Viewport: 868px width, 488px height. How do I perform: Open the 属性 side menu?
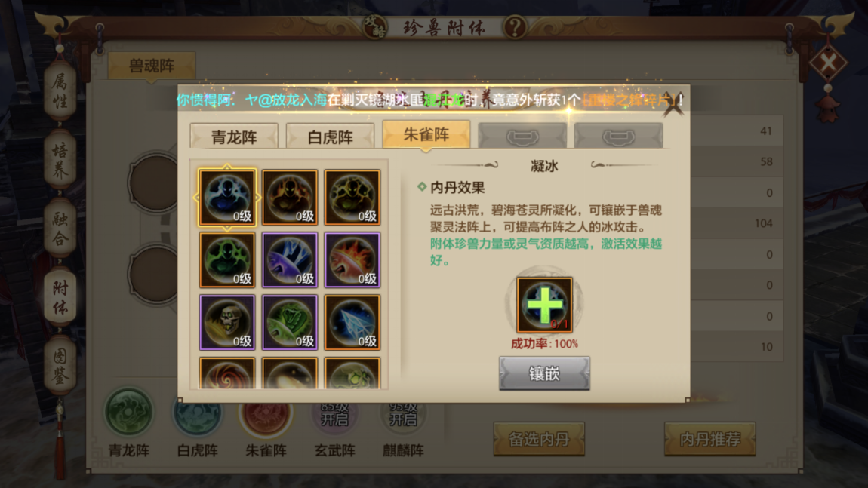(60, 91)
